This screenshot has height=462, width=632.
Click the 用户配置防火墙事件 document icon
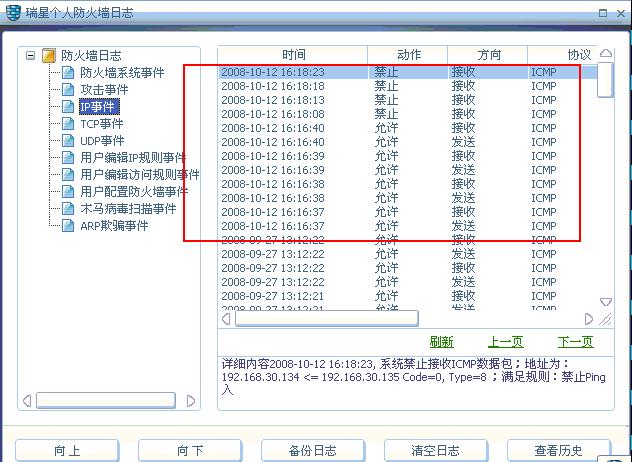68,191
